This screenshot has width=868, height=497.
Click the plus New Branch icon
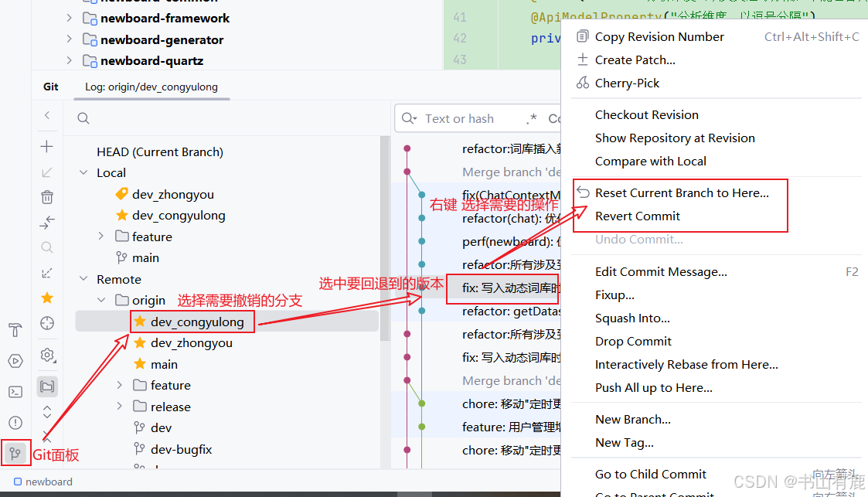[47, 146]
